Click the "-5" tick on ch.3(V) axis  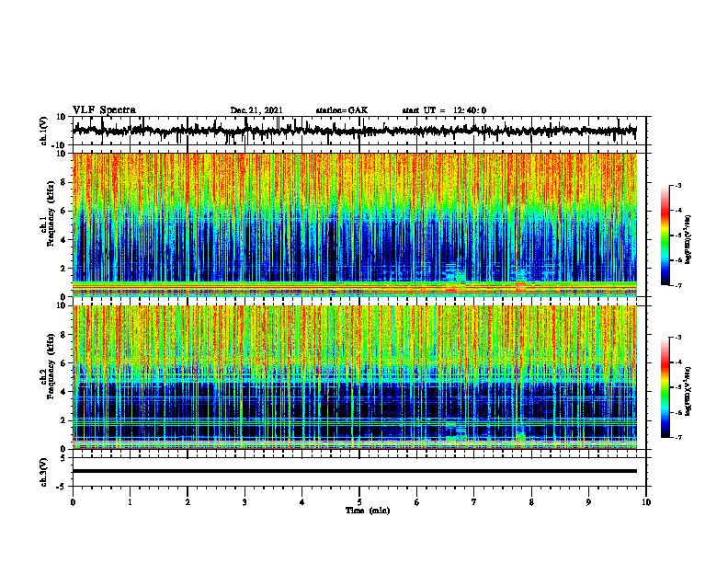pyautogui.click(x=63, y=487)
